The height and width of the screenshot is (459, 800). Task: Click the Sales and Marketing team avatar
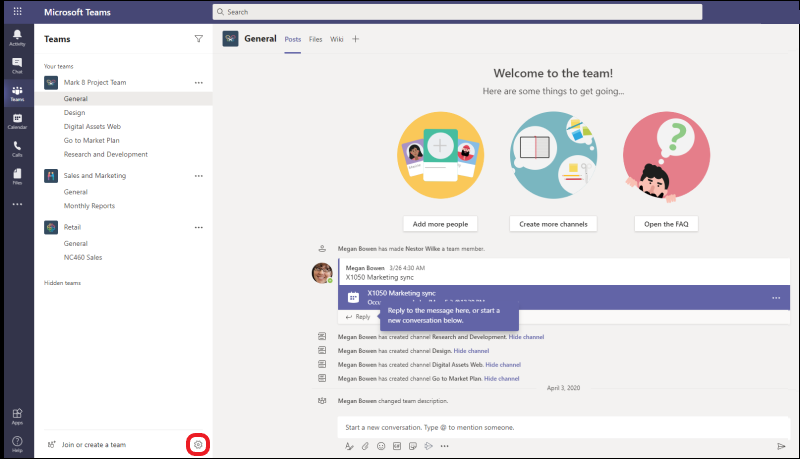click(x=51, y=176)
